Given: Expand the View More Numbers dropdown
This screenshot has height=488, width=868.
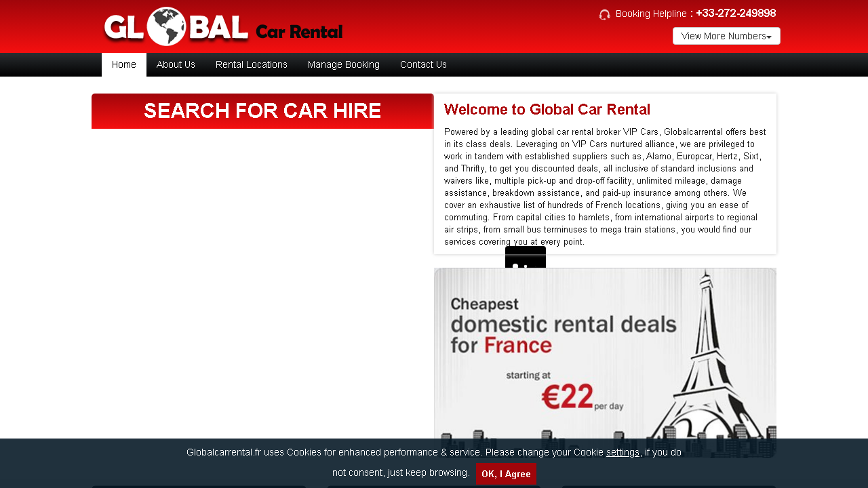Looking at the screenshot, I should click(x=726, y=36).
